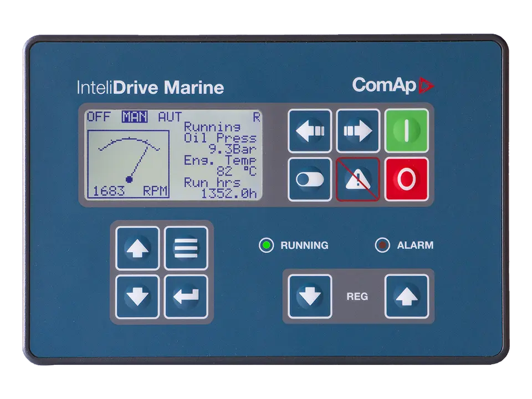This screenshot has width=532, height=399.
Task: Click the page down arrow button
Action: pyautogui.click(x=137, y=297)
